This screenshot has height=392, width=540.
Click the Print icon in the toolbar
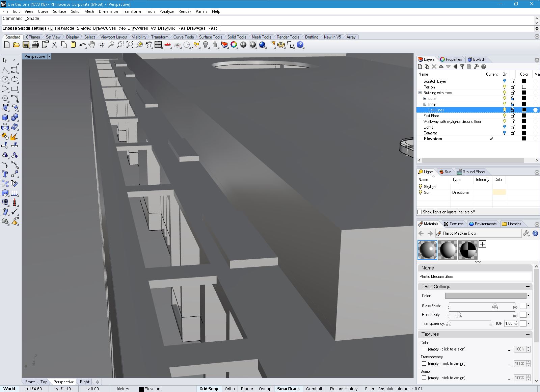point(35,45)
